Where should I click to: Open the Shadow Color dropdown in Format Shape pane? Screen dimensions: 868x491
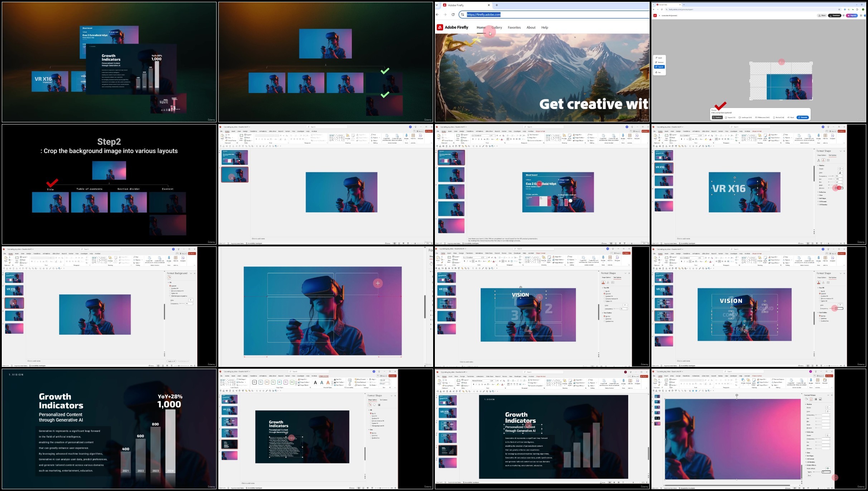(x=840, y=173)
